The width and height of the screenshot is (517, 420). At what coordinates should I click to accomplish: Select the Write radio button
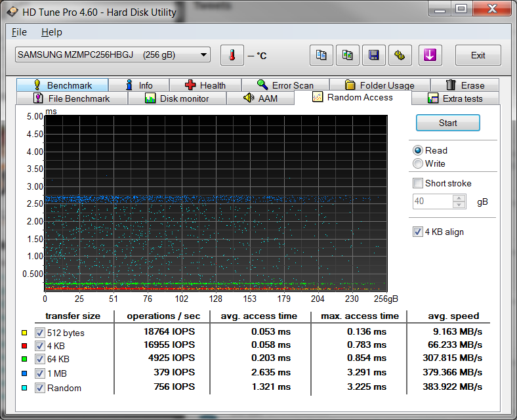point(418,163)
